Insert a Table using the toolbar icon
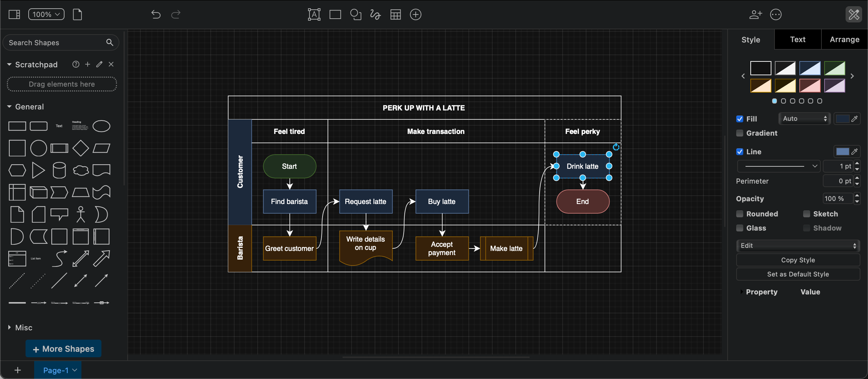 (x=395, y=14)
